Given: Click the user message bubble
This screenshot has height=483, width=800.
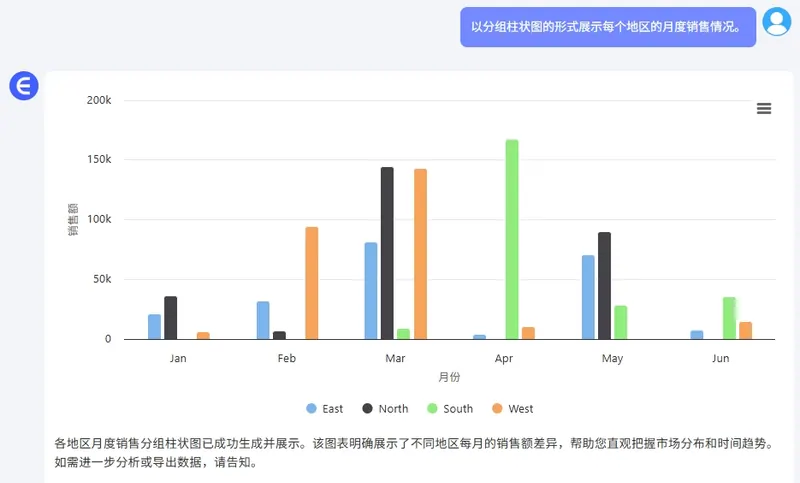Looking at the screenshot, I should (606, 27).
